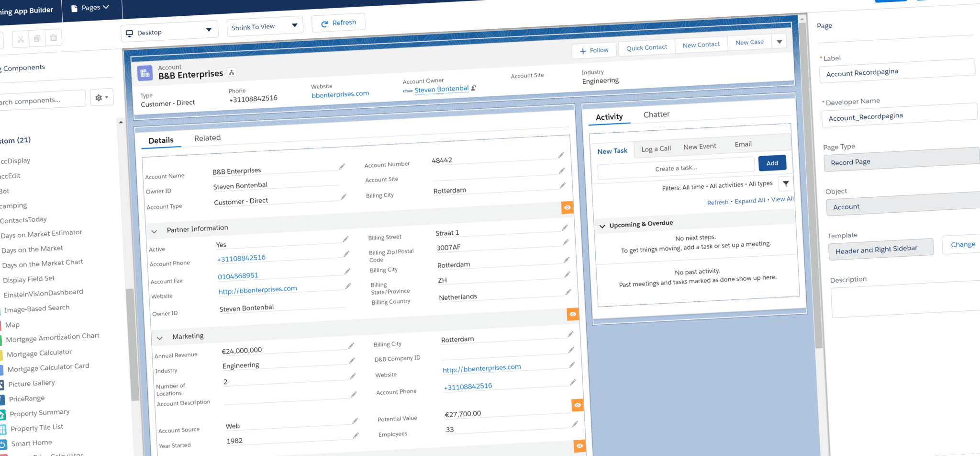
Task: Toggle visibility eye below Account Phone
Action: [x=578, y=405]
